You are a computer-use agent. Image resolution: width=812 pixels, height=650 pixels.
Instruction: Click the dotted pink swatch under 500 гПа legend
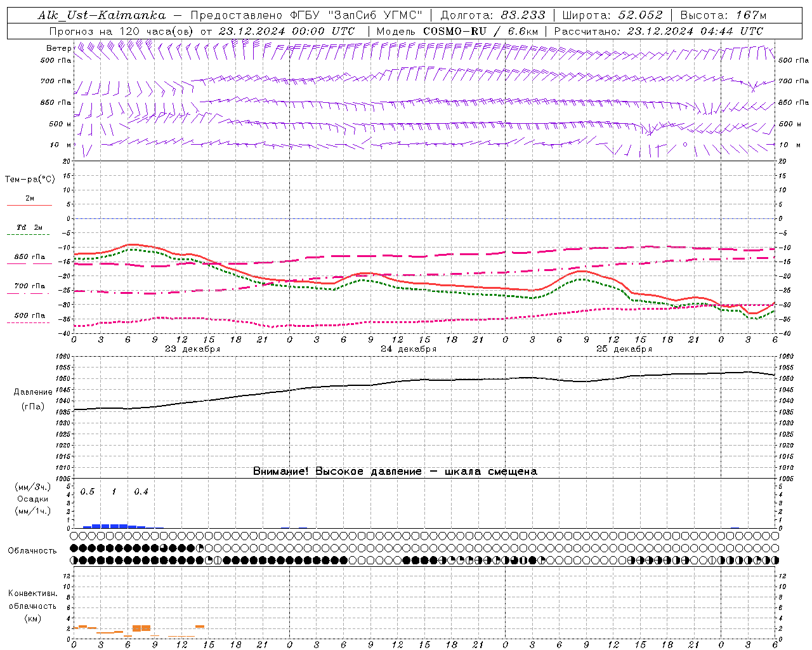point(29,323)
